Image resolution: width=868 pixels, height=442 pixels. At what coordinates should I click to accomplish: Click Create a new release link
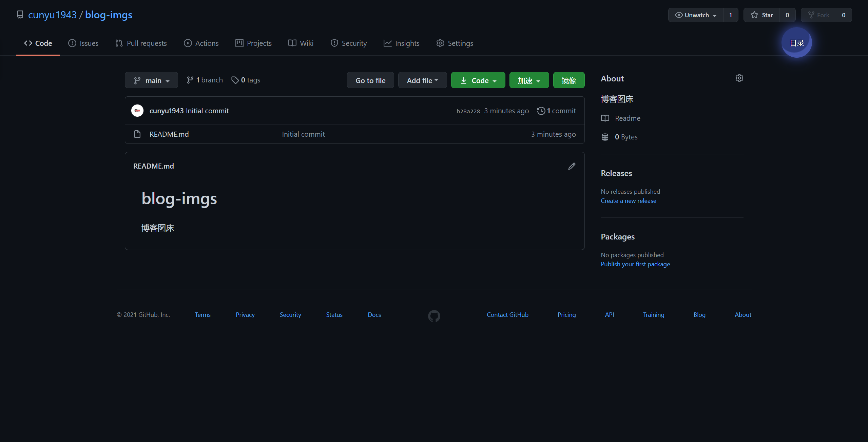pos(628,201)
